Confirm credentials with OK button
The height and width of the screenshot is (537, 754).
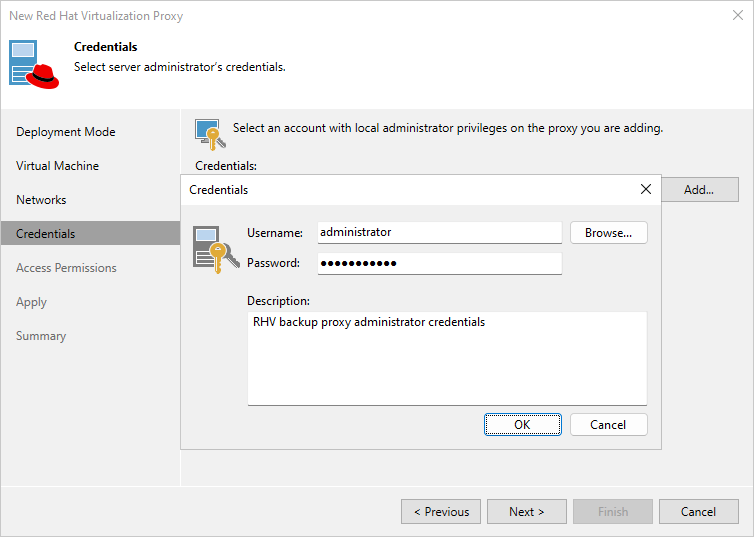(522, 424)
